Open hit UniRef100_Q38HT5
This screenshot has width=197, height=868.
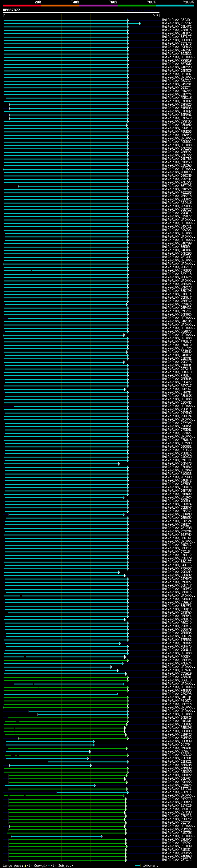tap(177, 30)
